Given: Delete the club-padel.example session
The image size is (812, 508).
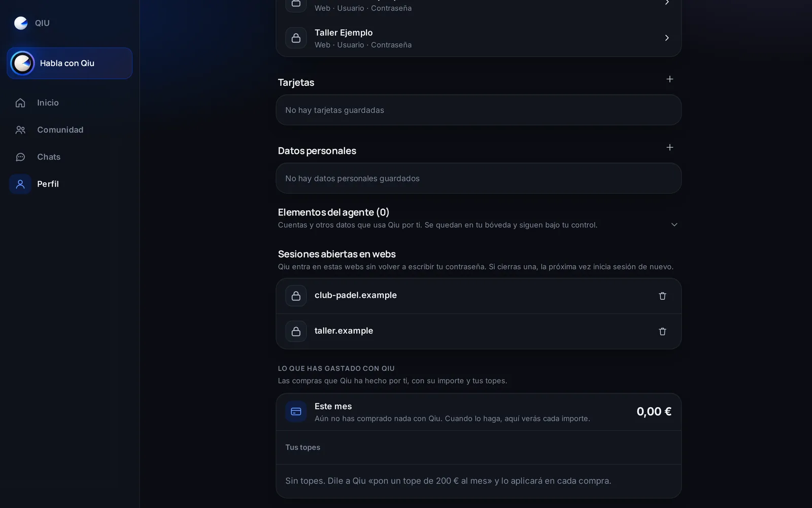Looking at the screenshot, I should click(662, 296).
